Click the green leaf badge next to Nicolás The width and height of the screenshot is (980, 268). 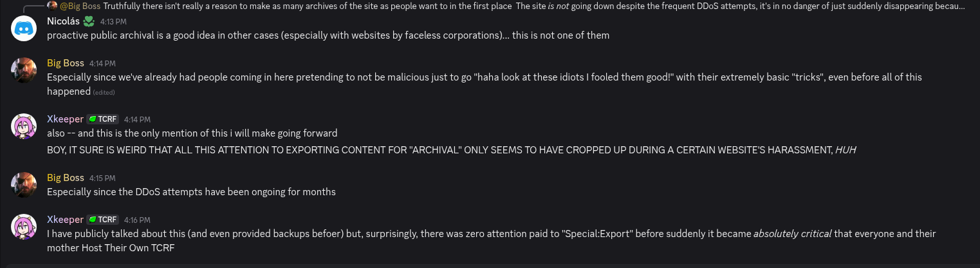pos(89,21)
